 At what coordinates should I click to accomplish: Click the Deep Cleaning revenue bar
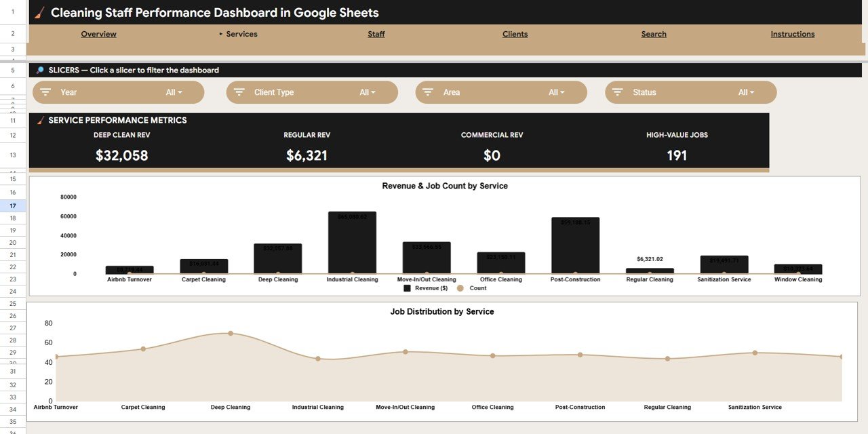pyautogui.click(x=278, y=258)
